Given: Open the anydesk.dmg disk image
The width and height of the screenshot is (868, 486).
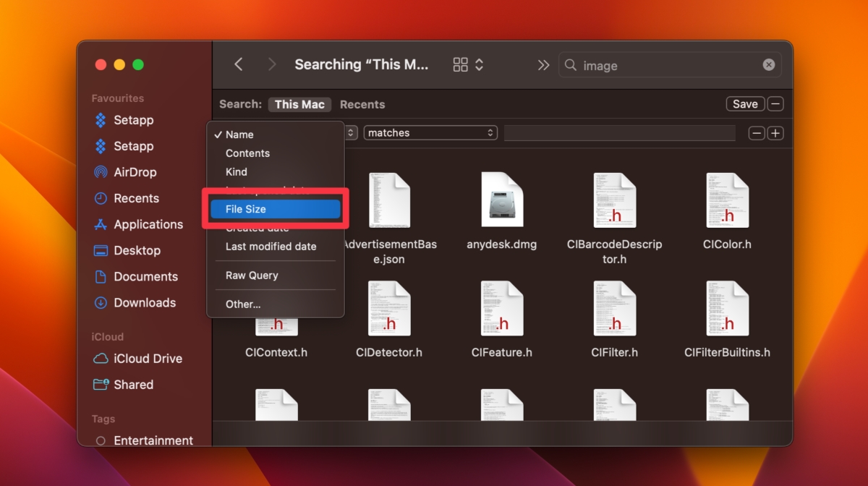Looking at the screenshot, I should pyautogui.click(x=501, y=200).
